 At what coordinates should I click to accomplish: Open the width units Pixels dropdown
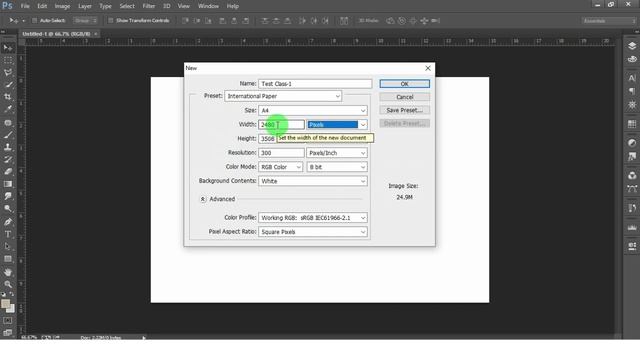click(x=337, y=125)
